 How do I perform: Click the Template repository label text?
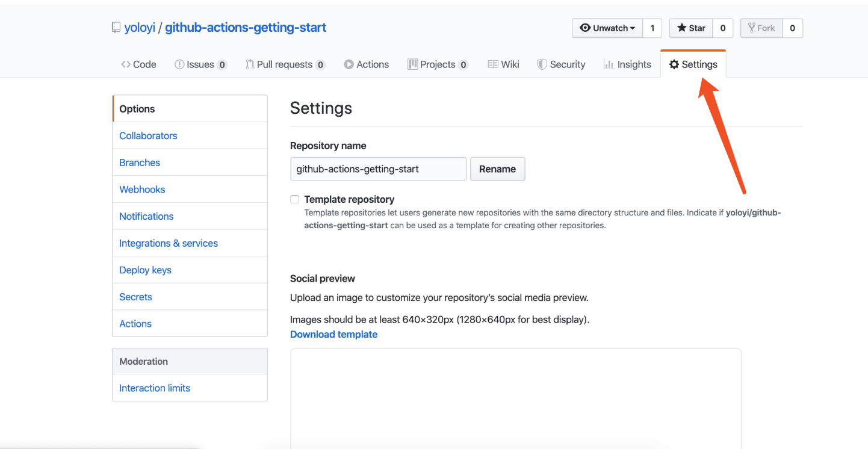(349, 199)
